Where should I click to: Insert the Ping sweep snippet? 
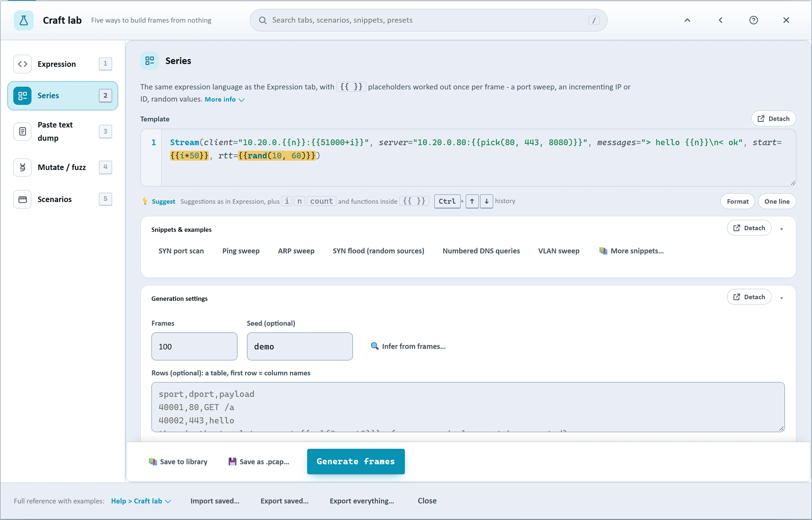(x=241, y=251)
